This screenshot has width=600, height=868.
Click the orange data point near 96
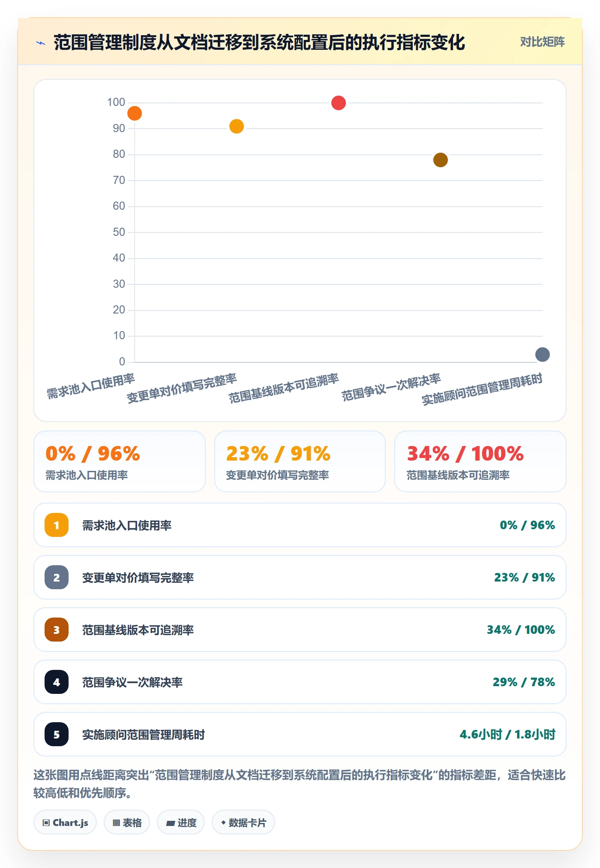[x=135, y=113]
